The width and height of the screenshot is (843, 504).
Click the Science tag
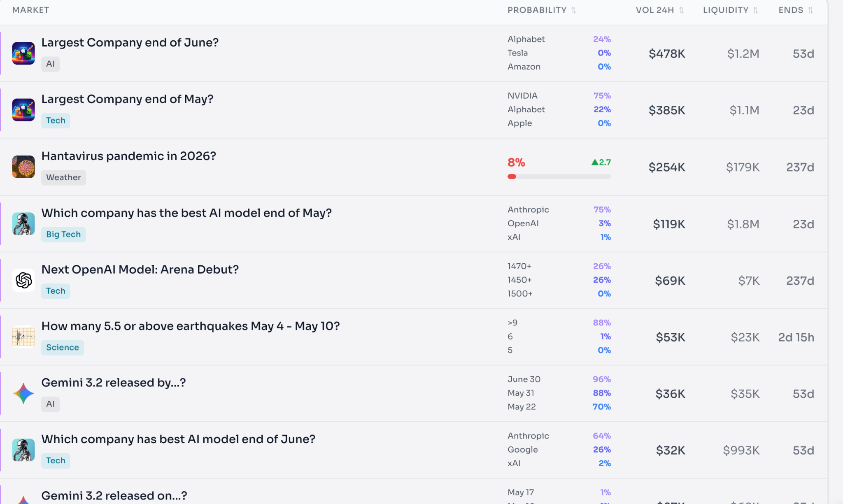(63, 347)
